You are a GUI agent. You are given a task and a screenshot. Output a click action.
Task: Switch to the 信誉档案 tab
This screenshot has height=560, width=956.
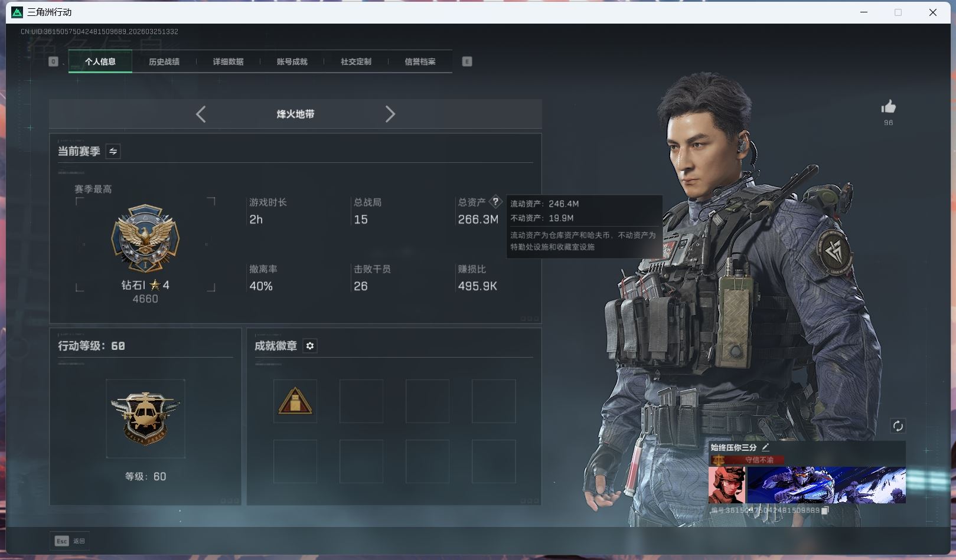420,62
